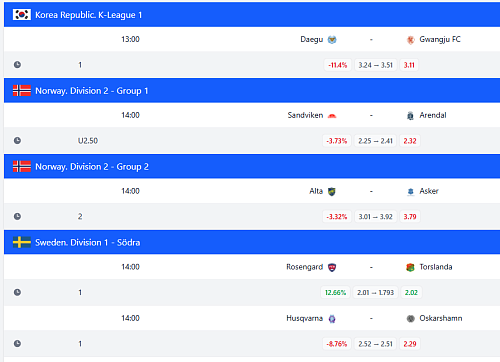
Task: Click the Alta team crest
Action: [x=332, y=192]
